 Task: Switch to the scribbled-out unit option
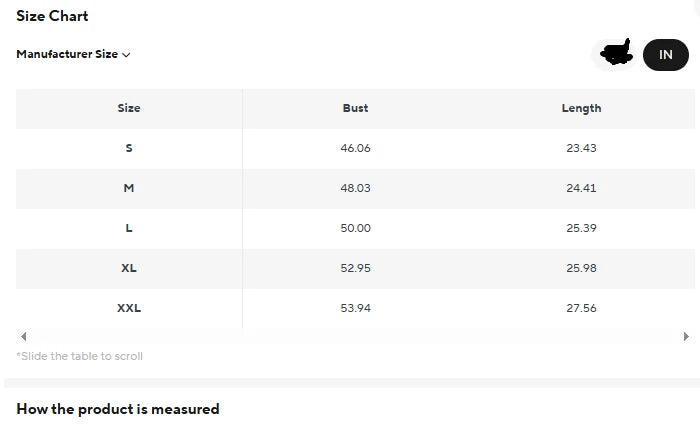click(616, 54)
